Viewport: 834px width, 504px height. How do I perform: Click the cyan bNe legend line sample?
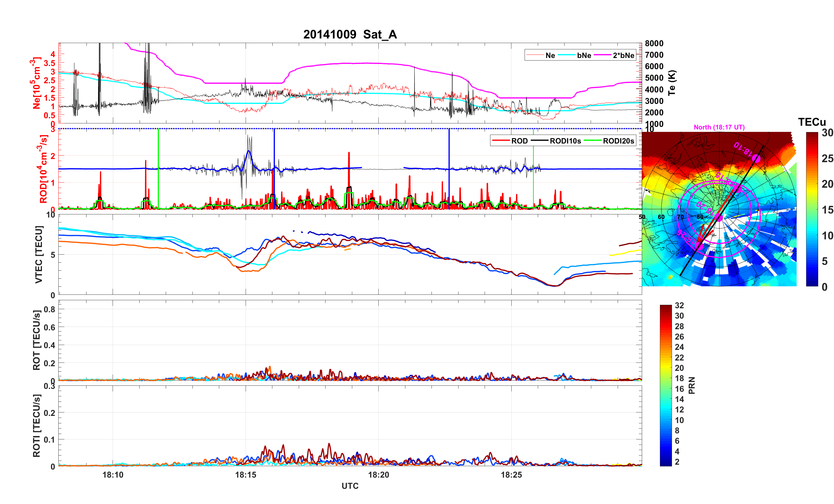pos(567,55)
